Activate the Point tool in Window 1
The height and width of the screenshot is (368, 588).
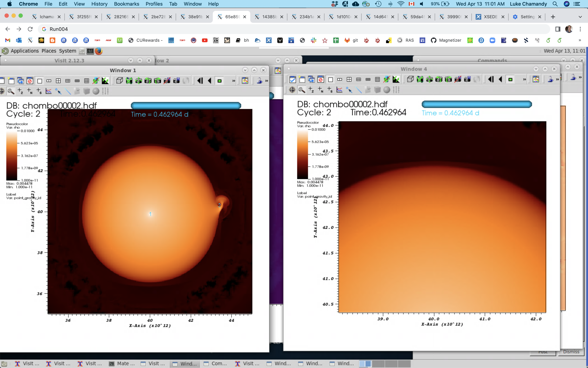(x=58, y=91)
